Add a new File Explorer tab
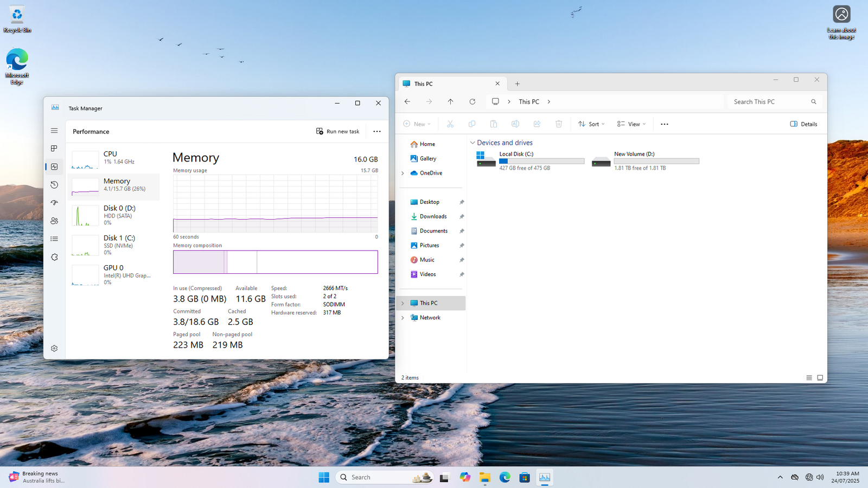Image resolution: width=868 pixels, height=488 pixels. (518, 84)
